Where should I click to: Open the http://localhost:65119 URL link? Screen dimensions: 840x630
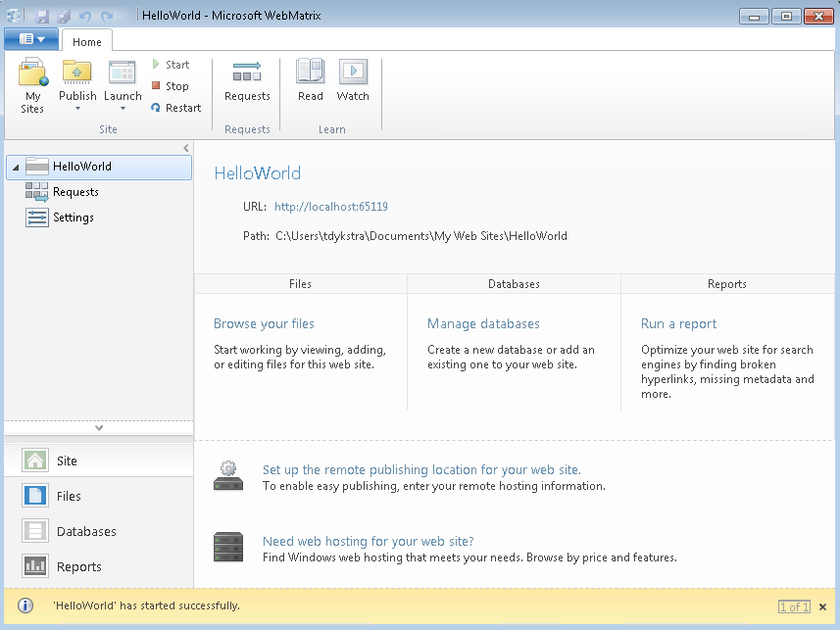(x=331, y=207)
